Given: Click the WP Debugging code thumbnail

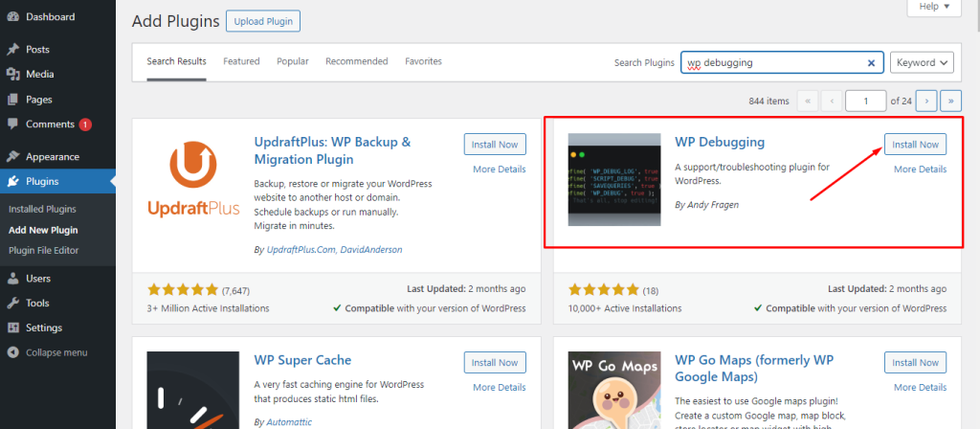Looking at the screenshot, I should [613, 179].
